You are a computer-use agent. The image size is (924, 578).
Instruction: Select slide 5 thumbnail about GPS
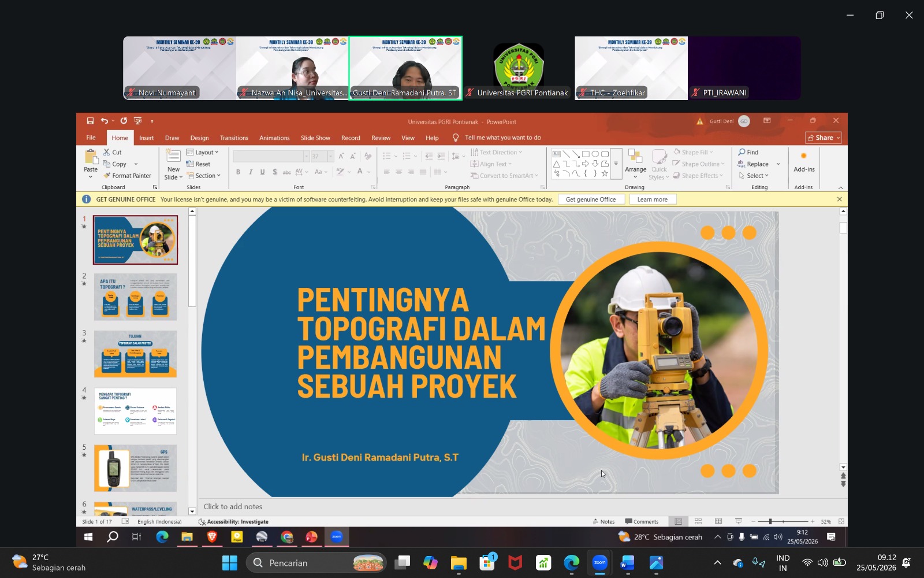coord(135,468)
